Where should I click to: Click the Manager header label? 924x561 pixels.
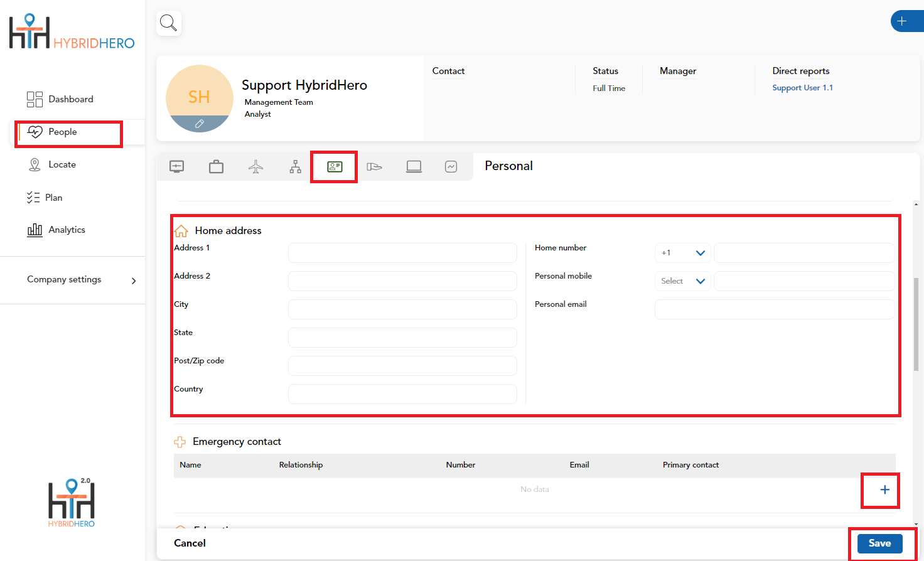678,71
